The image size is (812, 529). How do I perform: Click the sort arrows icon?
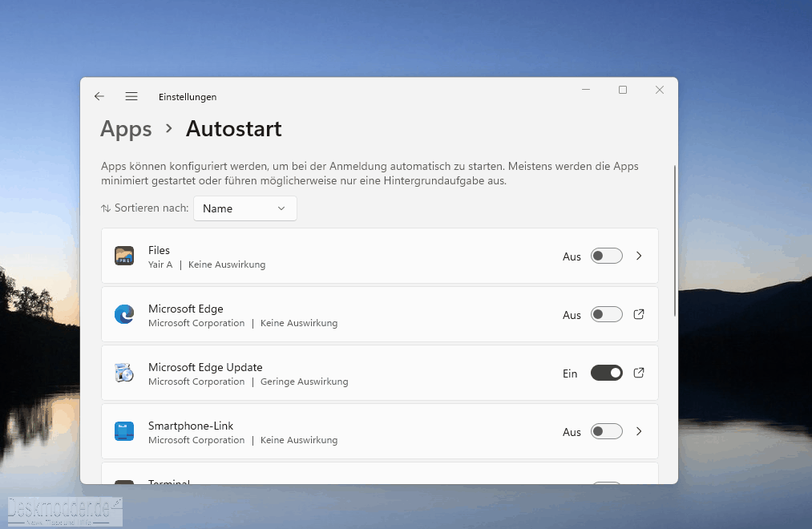[106, 208]
